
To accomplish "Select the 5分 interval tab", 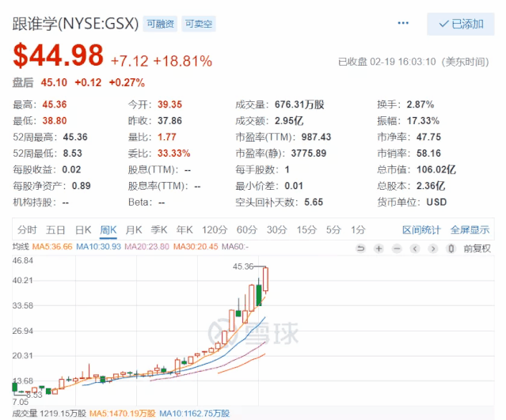I will (x=333, y=230).
